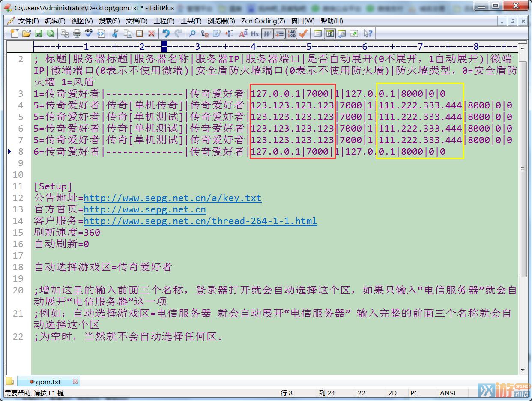Open the http://www.sepg.net.cn homepage link on line 13
The width and height of the screenshot is (532, 401).
[x=145, y=209]
